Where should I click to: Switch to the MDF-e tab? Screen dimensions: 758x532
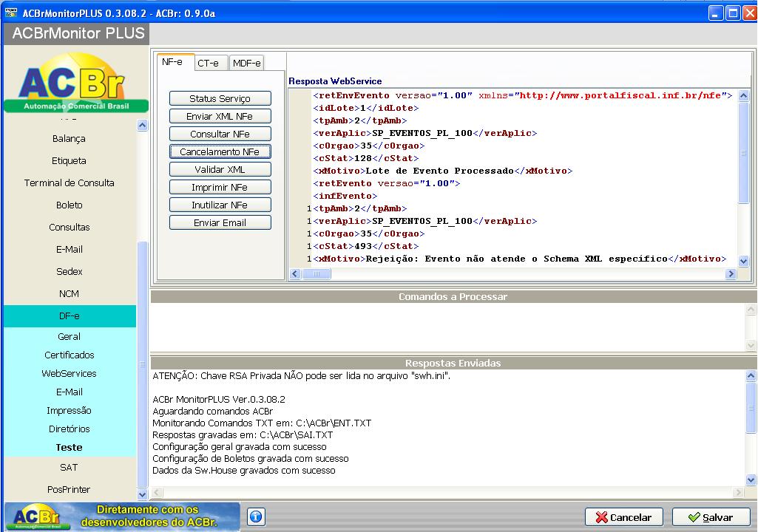[246, 64]
